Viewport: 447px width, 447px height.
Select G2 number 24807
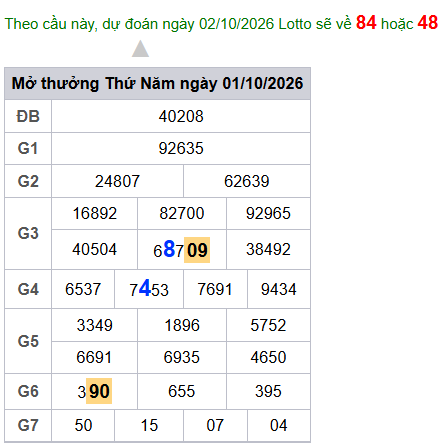click(x=117, y=181)
